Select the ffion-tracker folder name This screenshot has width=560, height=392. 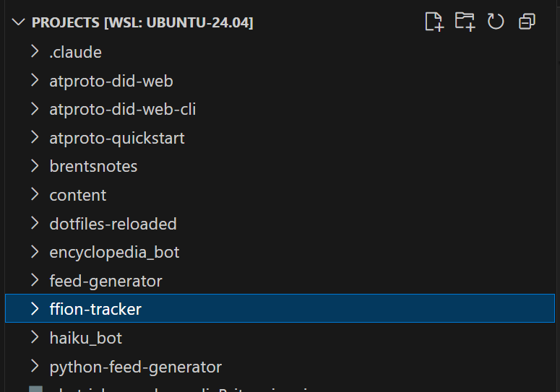(x=95, y=309)
